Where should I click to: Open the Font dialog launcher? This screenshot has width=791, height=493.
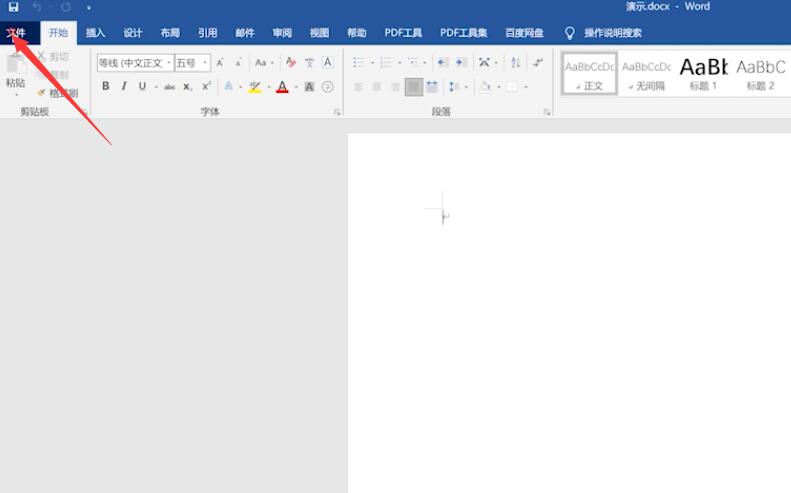pos(337,112)
